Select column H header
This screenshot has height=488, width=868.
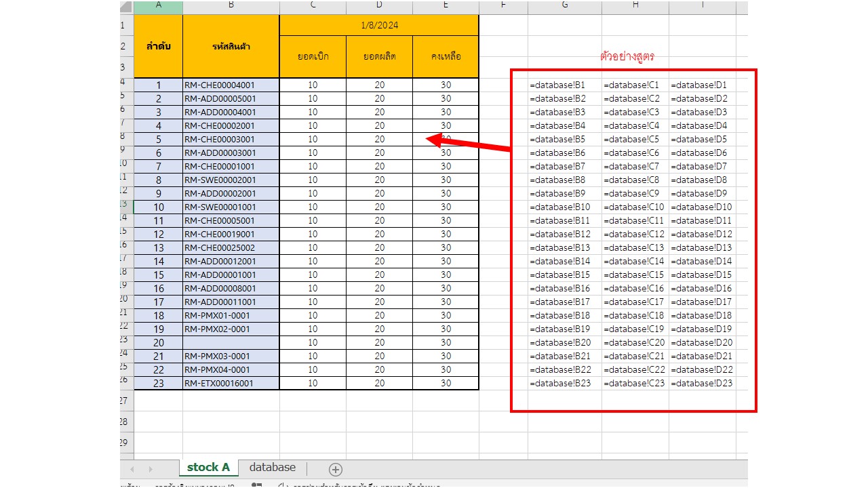pyautogui.click(x=635, y=7)
